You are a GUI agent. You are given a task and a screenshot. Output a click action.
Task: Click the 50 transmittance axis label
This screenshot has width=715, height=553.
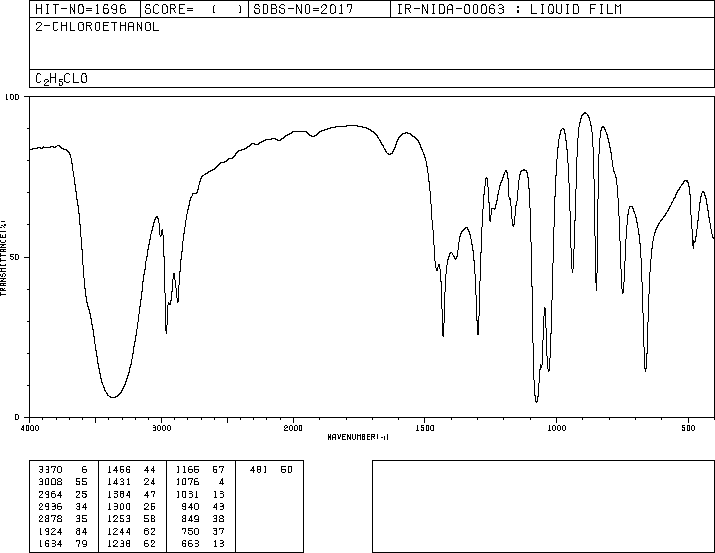click(x=14, y=257)
